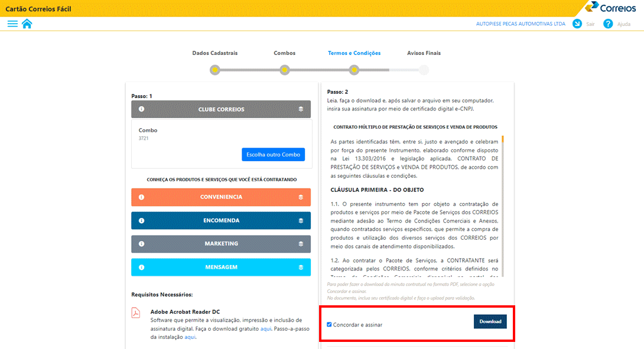Expand MENSAGEM via stack icon

pos(301,268)
